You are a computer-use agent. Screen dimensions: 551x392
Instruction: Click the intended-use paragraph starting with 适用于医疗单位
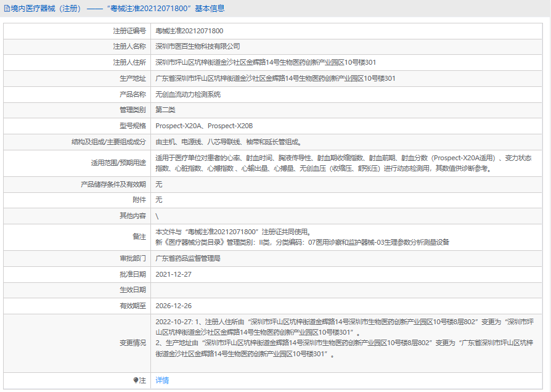pos(344,163)
